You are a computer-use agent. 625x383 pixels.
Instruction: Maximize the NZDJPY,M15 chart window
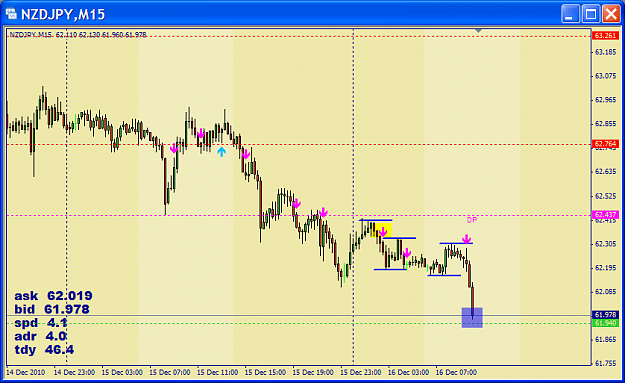tap(590, 14)
